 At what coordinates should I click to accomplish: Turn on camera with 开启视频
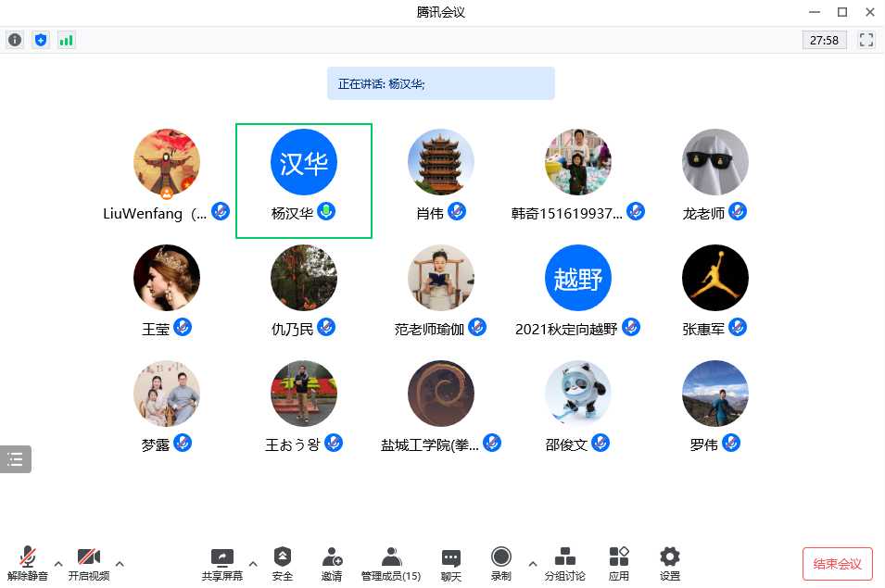(88, 563)
